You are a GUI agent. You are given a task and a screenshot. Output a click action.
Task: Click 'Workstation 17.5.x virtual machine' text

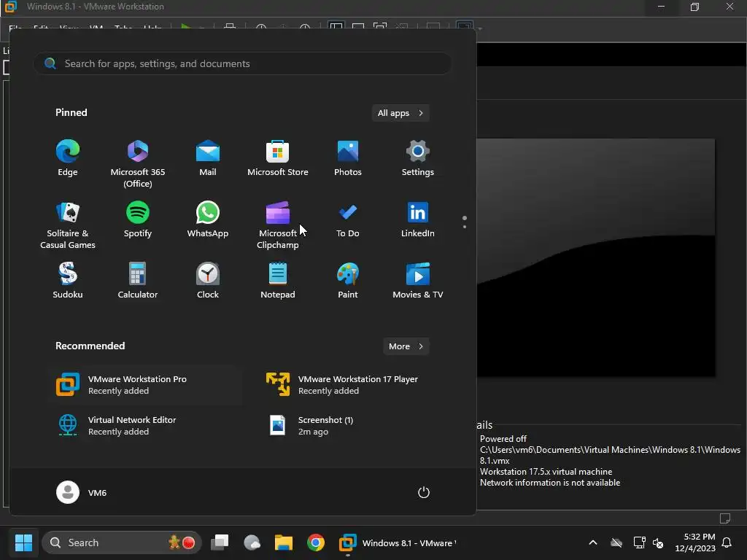pos(546,472)
